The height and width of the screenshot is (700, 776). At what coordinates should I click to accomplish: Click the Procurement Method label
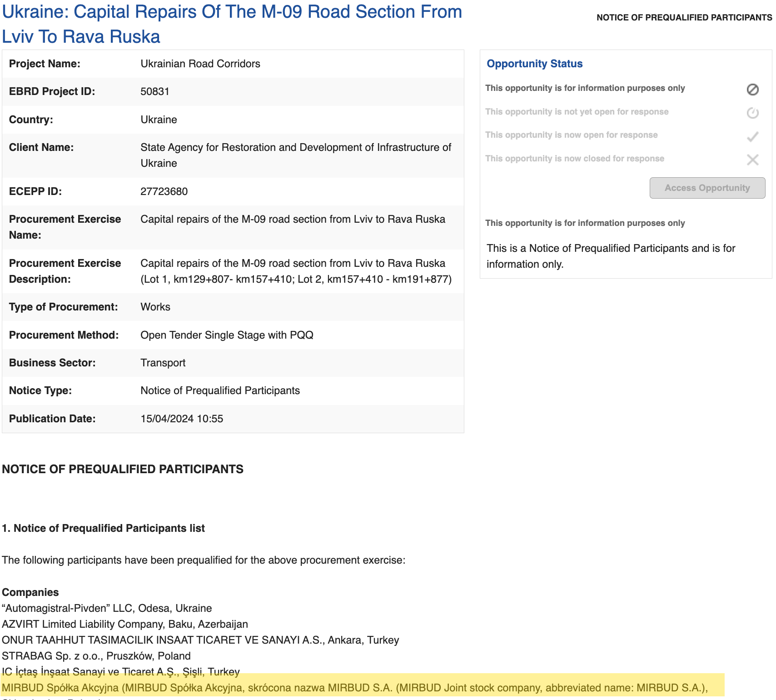[64, 335]
